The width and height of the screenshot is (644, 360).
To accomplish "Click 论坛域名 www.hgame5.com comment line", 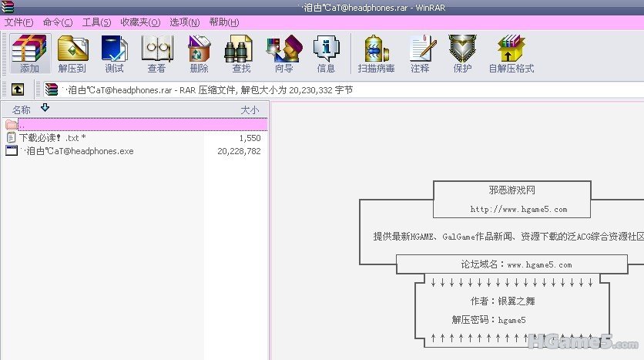I will tap(516, 264).
